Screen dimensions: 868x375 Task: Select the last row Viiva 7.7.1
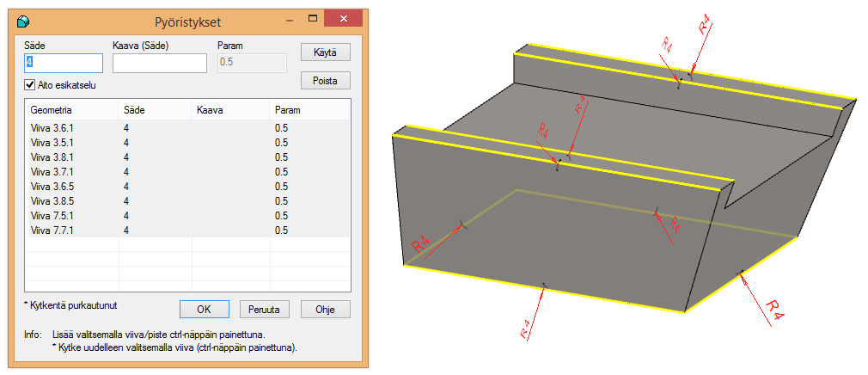pyautogui.click(x=53, y=231)
